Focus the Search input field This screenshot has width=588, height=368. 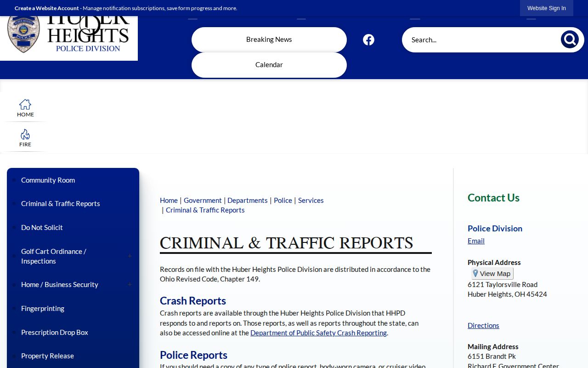tap(482, 40)
